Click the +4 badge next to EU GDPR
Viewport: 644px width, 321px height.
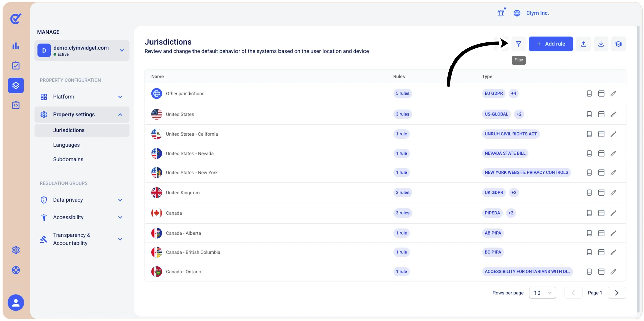(x=513, y=93)
